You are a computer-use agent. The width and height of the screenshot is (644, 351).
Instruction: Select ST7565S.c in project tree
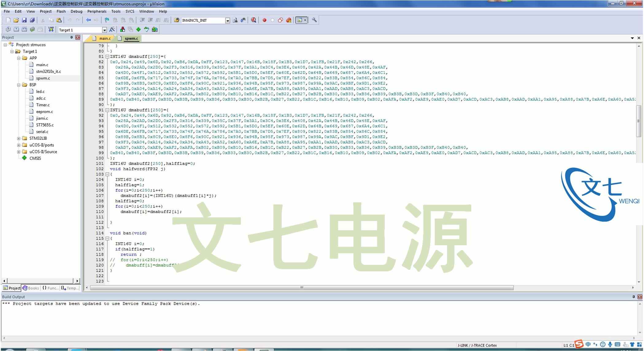tap(45, 125)
